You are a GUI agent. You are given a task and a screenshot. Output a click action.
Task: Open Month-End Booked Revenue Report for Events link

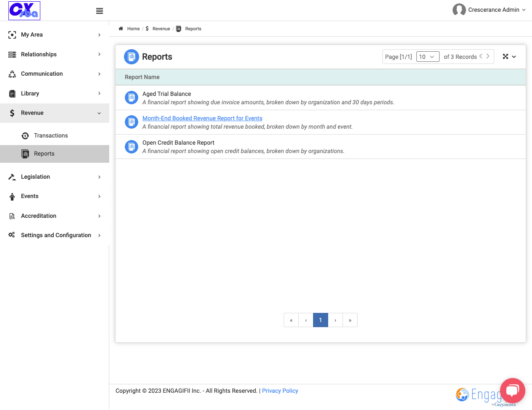click(202, 118)
